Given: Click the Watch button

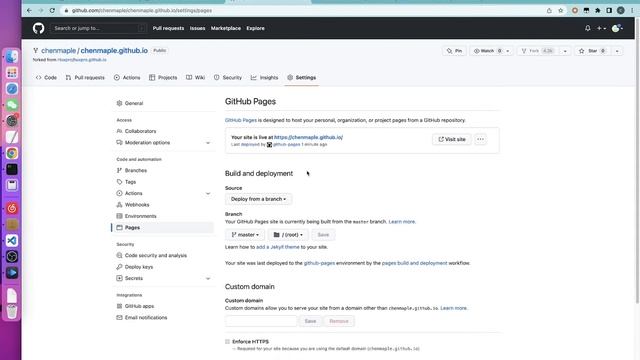Looking at the screenshot, I should (487, 51).
